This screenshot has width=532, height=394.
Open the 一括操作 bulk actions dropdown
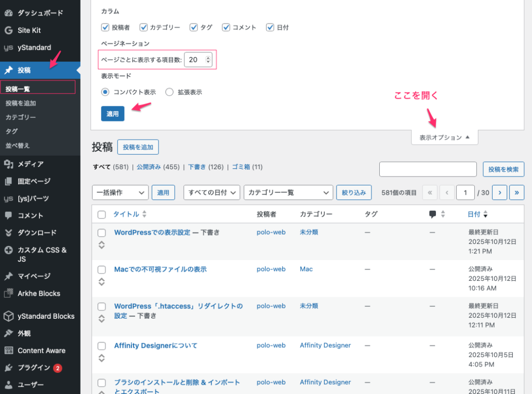(120, 193)
